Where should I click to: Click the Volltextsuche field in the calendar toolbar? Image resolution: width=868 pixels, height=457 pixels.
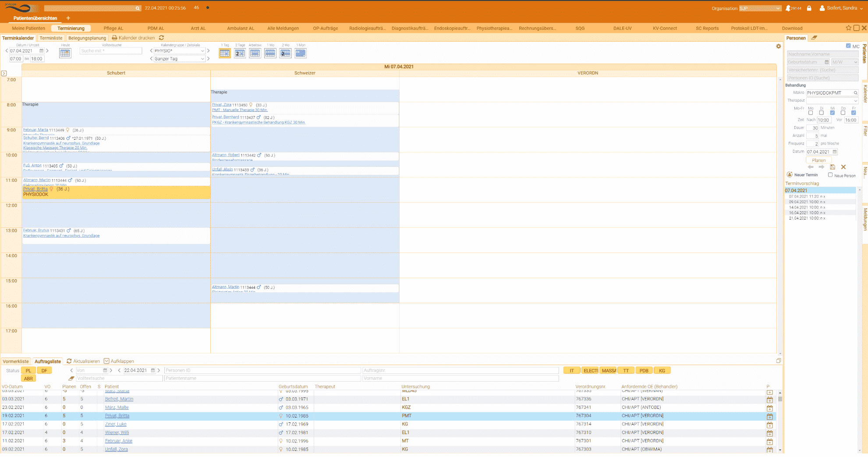tap(111, 51)
